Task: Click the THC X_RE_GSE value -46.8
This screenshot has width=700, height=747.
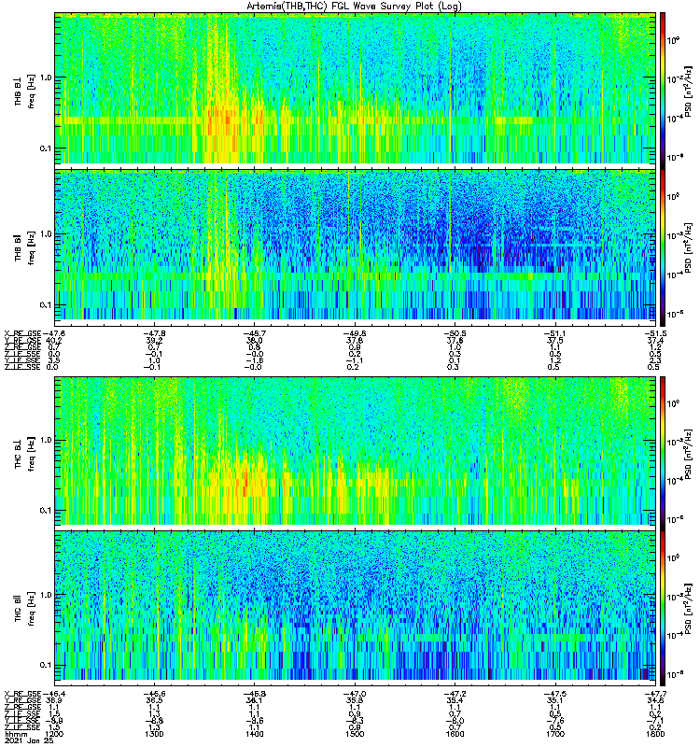Action: [x=254, y=694]
